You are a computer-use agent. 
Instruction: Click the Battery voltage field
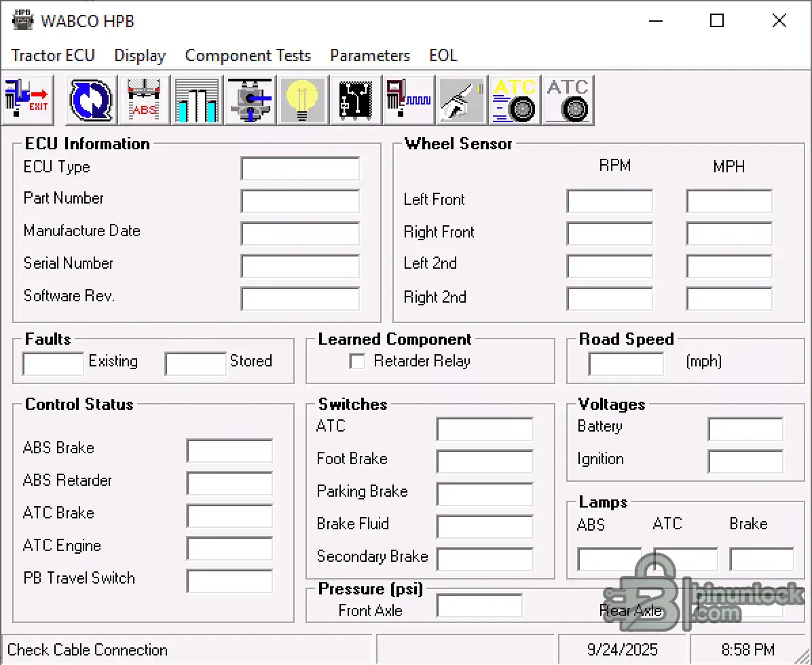(745, 429)
